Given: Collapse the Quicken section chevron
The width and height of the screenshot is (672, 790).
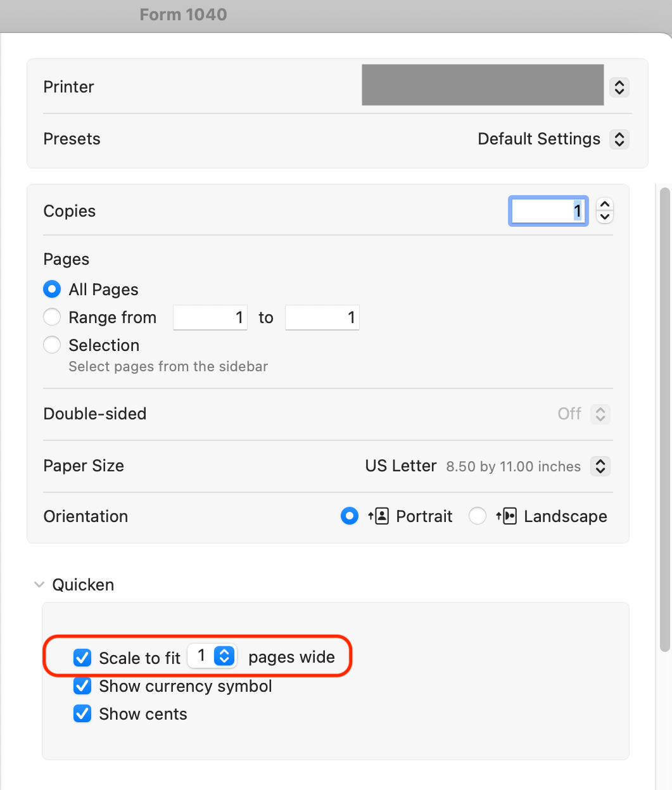Looking at the screenshot, I should pyautogui.click(x=39, y=585).
